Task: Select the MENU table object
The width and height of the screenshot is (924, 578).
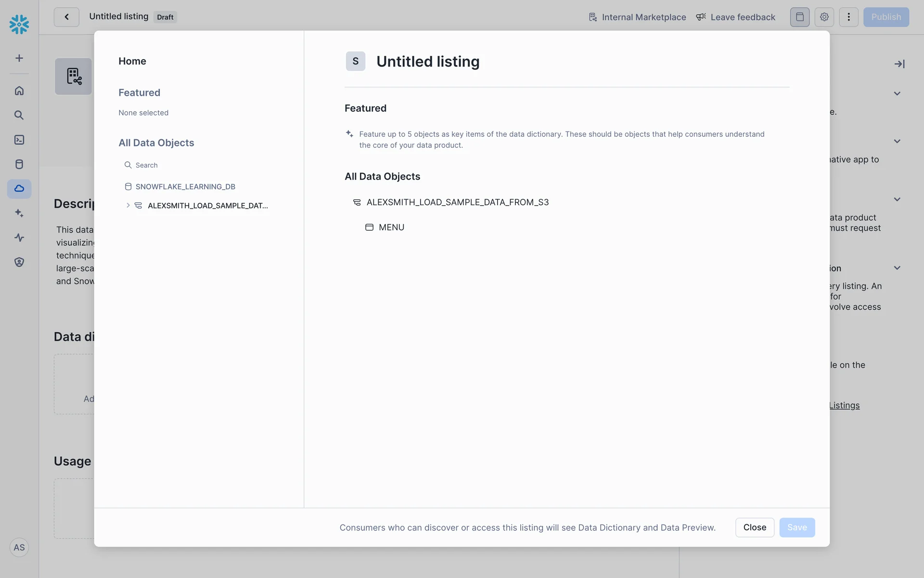Action: tap(391, 227)
